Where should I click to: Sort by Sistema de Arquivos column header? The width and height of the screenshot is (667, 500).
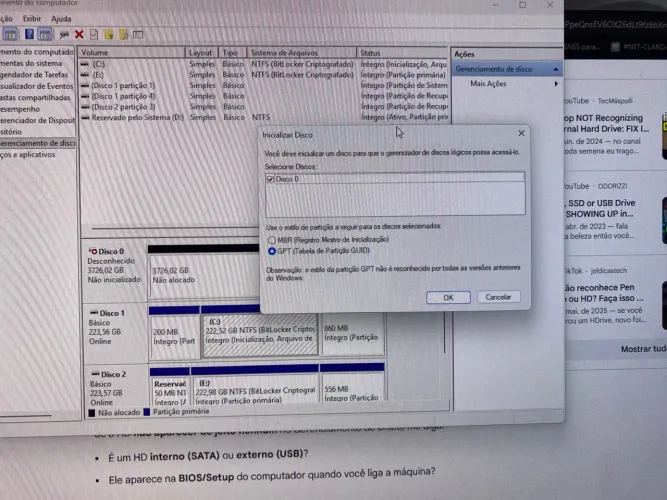click(x=302, y=53)
